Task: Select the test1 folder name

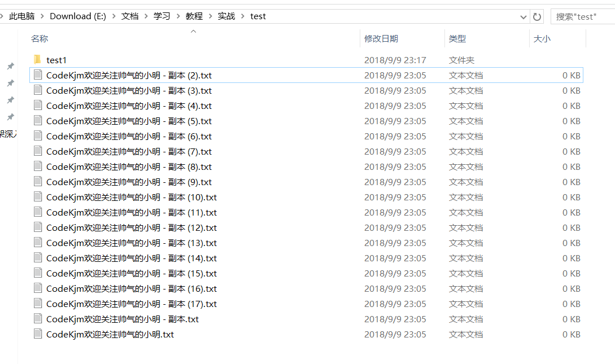Action: point(56,60)
